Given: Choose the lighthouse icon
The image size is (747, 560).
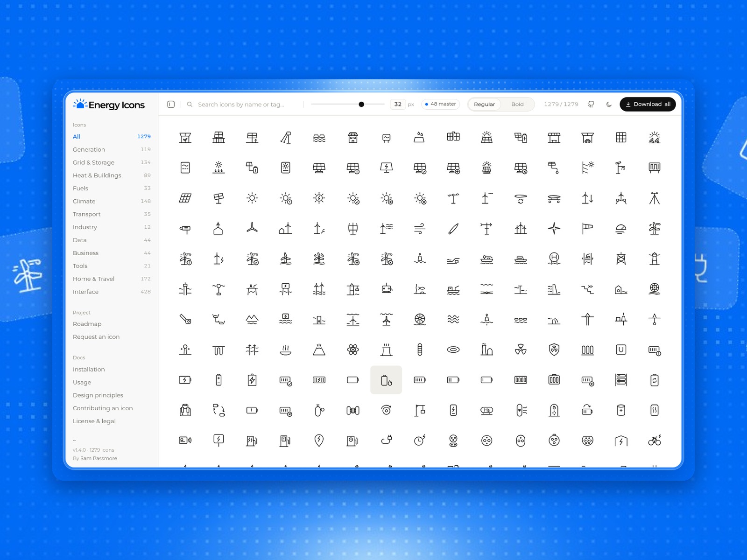Looking at the screenshot, I should coord(655,259).
